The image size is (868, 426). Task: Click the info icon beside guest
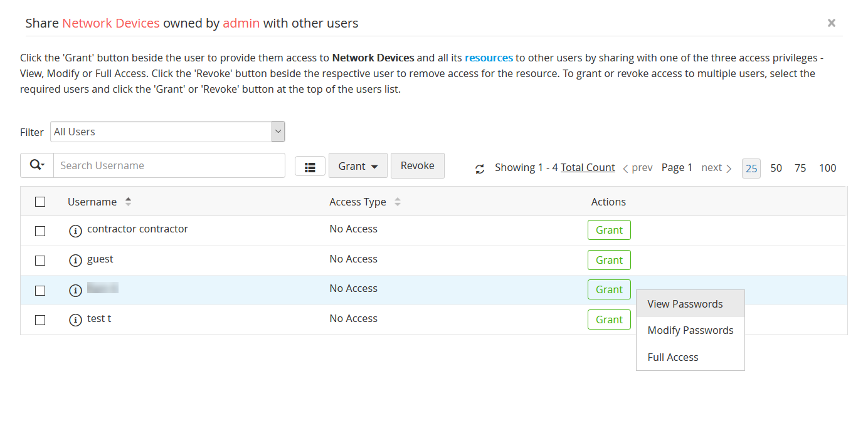coord(75,261)
